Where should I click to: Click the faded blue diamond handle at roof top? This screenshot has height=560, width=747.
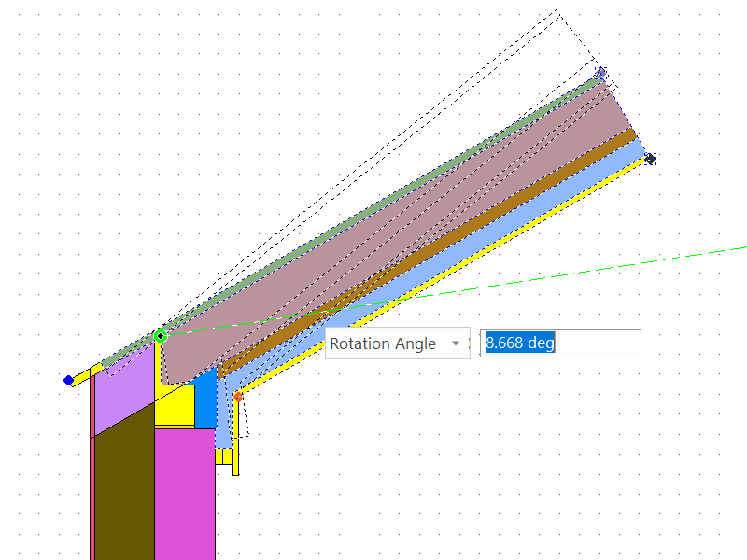pyautogui.click(x=601, y=73)
